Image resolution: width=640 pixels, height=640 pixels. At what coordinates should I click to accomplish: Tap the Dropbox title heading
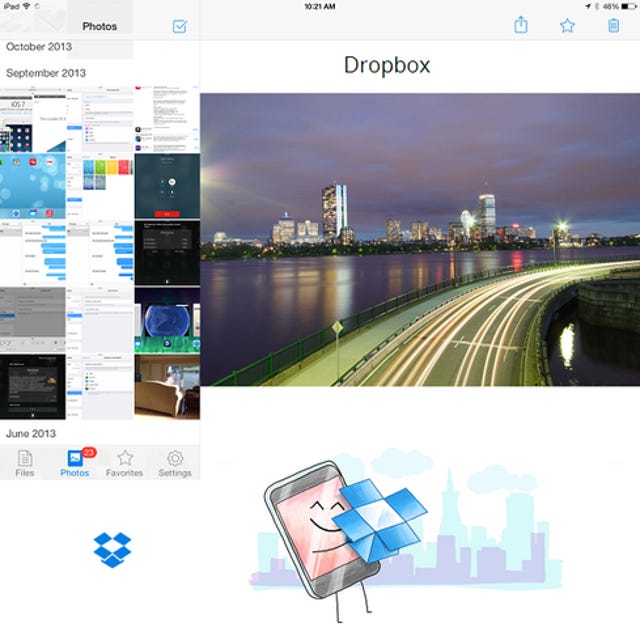(387, 65)
